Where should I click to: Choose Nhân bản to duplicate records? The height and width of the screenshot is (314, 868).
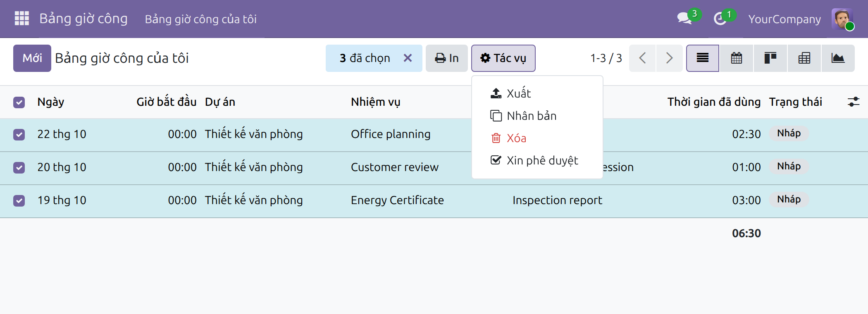tap(537, 116)
